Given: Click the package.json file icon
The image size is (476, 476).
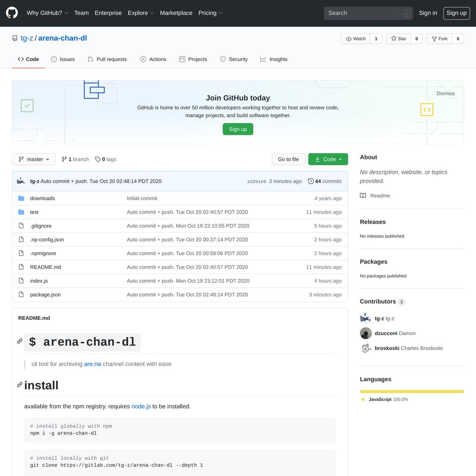Looking at the screenshot, I should [21, 295].
